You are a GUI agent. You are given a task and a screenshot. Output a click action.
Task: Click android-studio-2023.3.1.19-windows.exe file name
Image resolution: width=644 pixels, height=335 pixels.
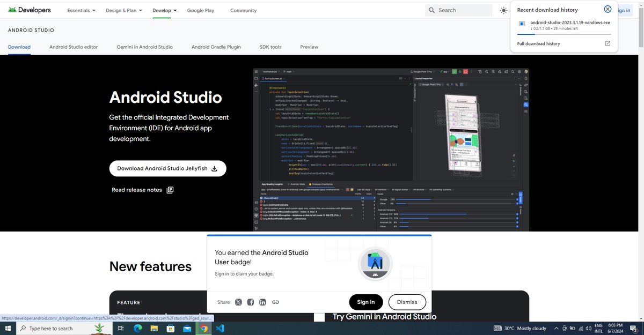570,23
